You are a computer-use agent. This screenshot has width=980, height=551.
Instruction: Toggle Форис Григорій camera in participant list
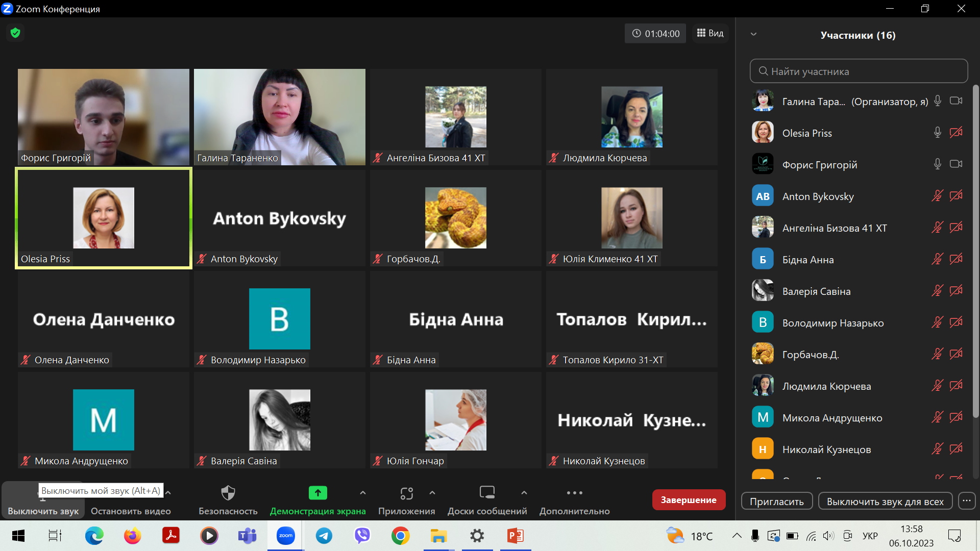[955, 164]
